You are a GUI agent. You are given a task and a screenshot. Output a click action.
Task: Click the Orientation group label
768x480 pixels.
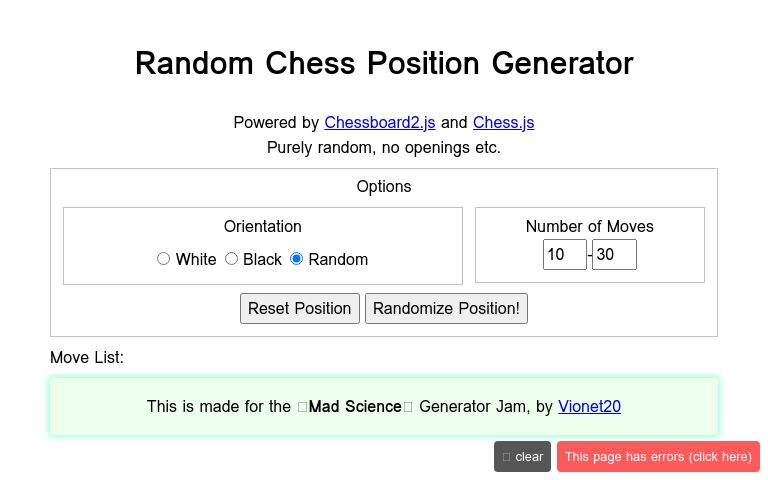click(263, 227)
